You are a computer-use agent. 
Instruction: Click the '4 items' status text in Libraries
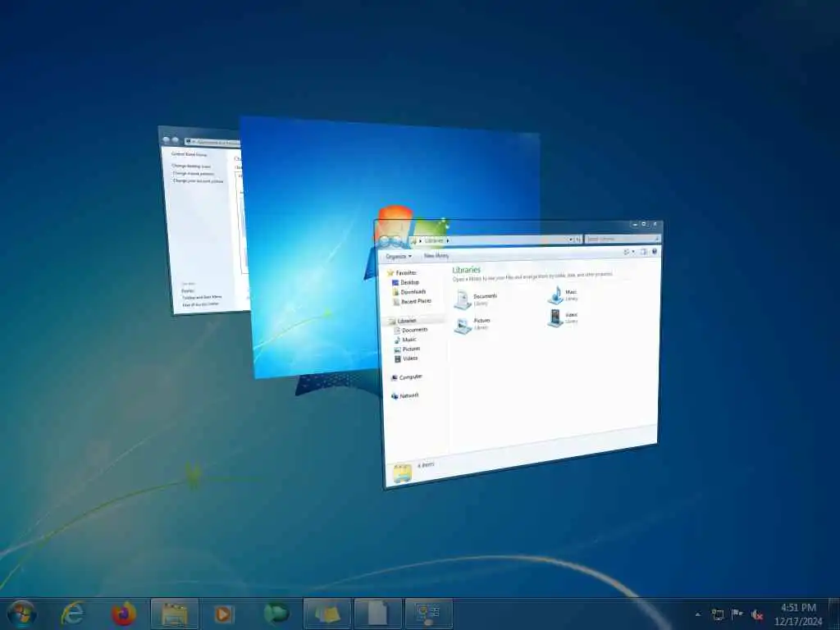tap(426, 465)
